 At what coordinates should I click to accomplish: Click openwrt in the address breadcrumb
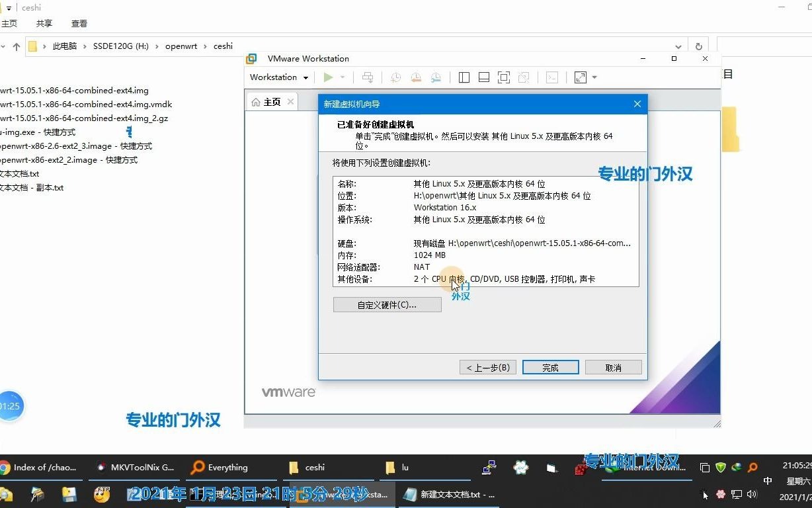click(x=181, y=46)
